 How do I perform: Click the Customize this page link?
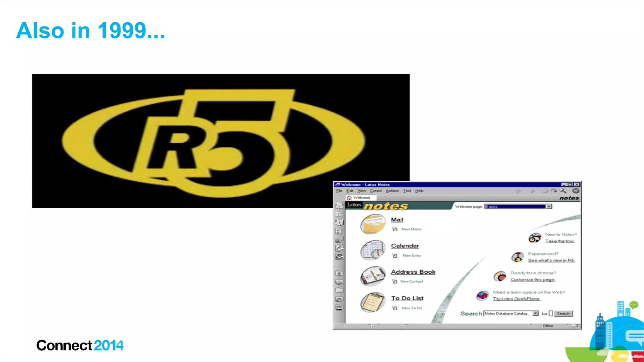(533, 279)
